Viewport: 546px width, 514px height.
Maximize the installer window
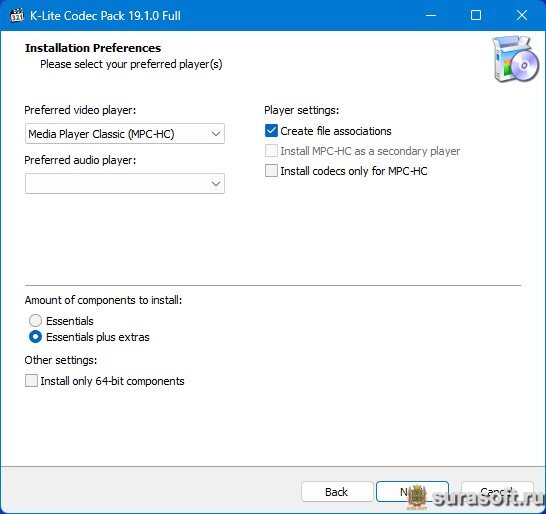click(476, 15)
